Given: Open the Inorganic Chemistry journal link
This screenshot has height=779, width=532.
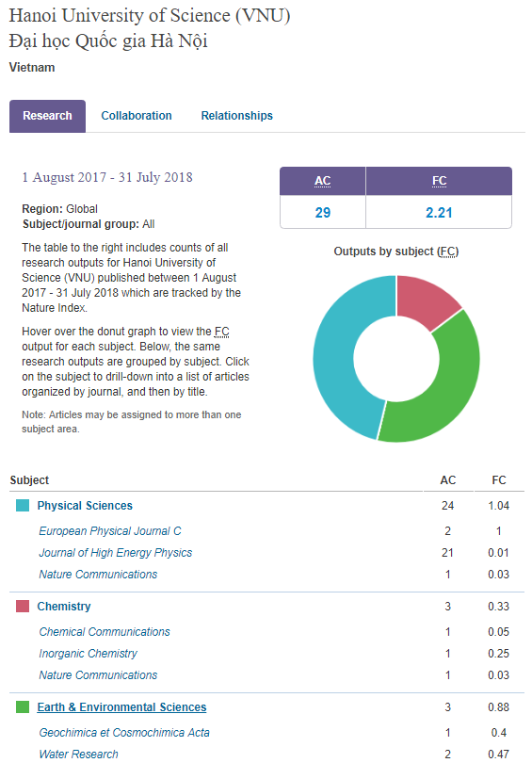Looking at the screenshot, I should coord(89,654).
